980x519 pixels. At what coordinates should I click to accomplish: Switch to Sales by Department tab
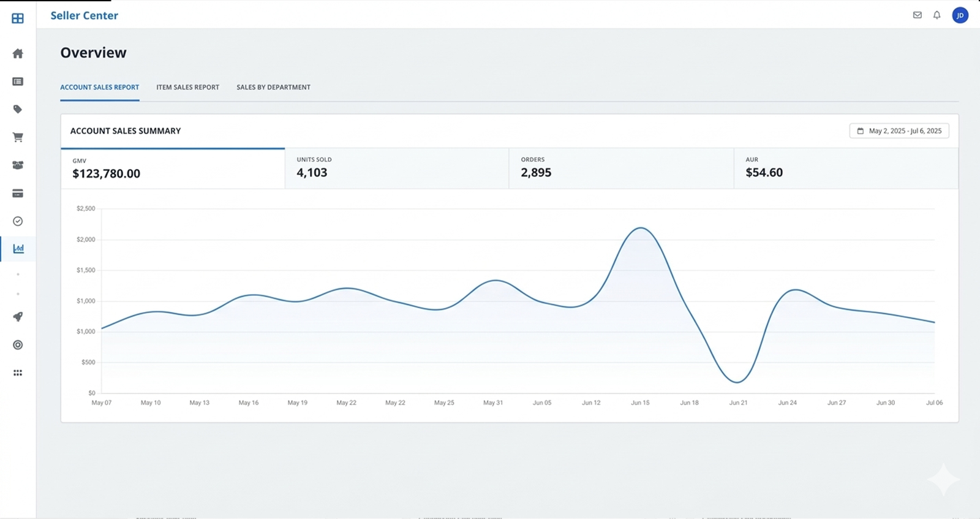point(273,88)
